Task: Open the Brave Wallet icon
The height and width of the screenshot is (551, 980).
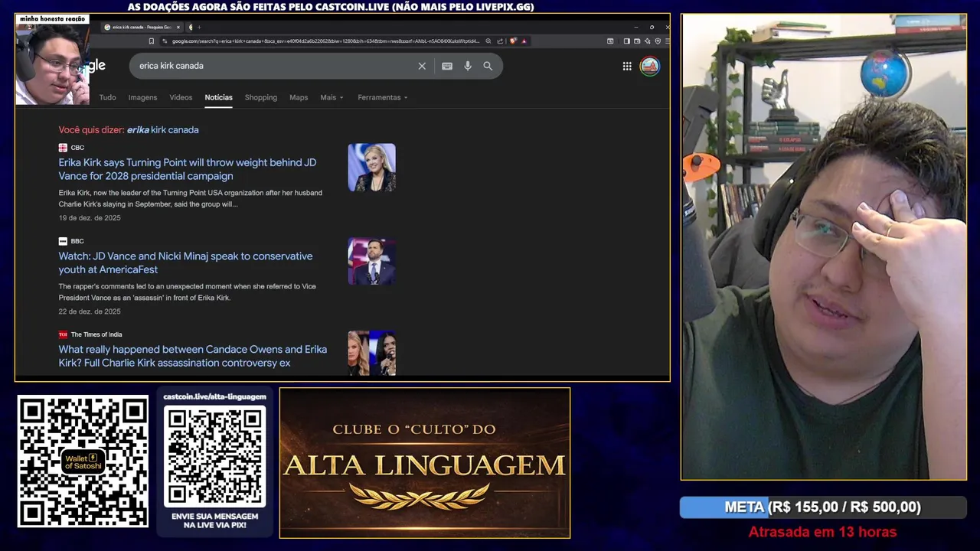Action: click(x=636, y=41)
